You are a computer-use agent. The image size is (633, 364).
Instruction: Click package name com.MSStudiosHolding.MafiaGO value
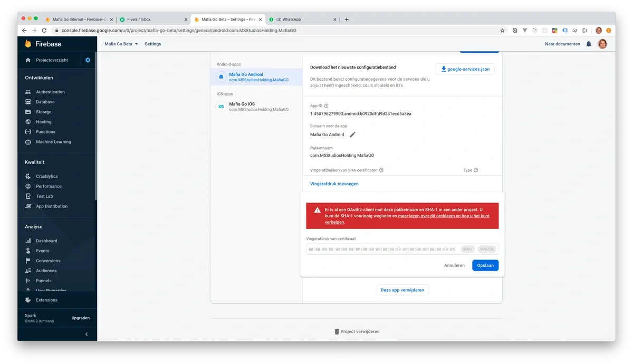[342, 156]
